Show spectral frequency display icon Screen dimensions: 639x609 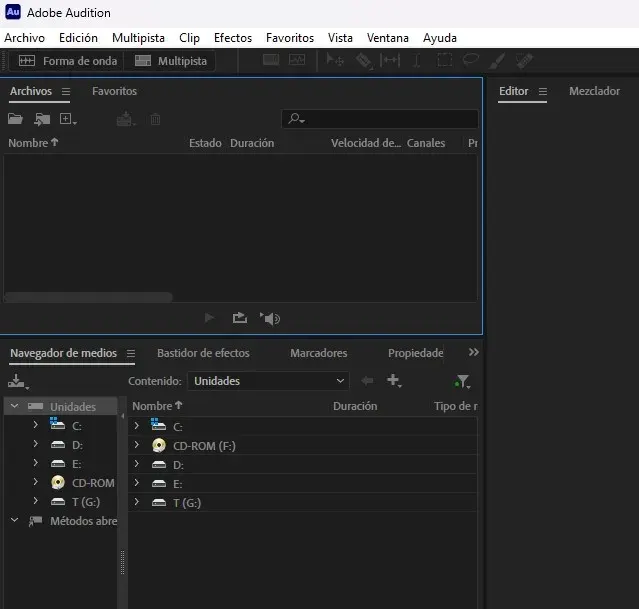point(271,60)
